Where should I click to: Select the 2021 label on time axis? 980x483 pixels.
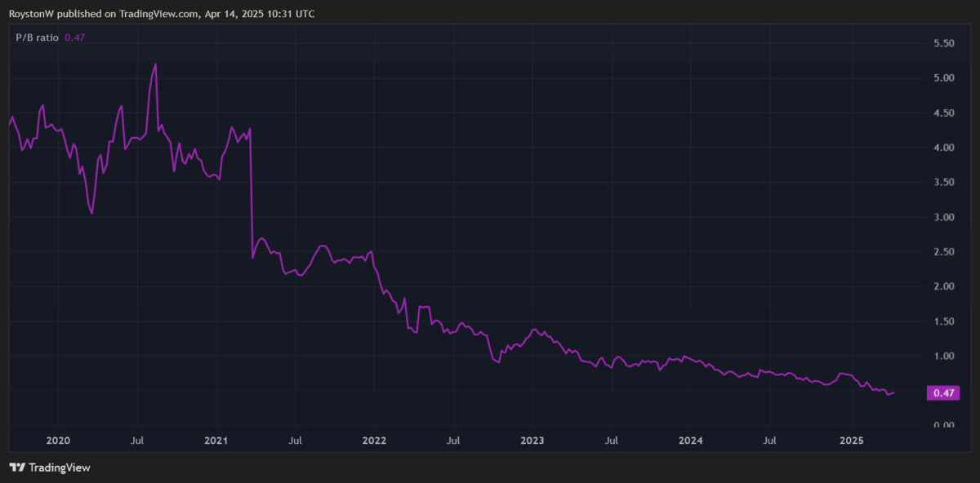(216, 441)
